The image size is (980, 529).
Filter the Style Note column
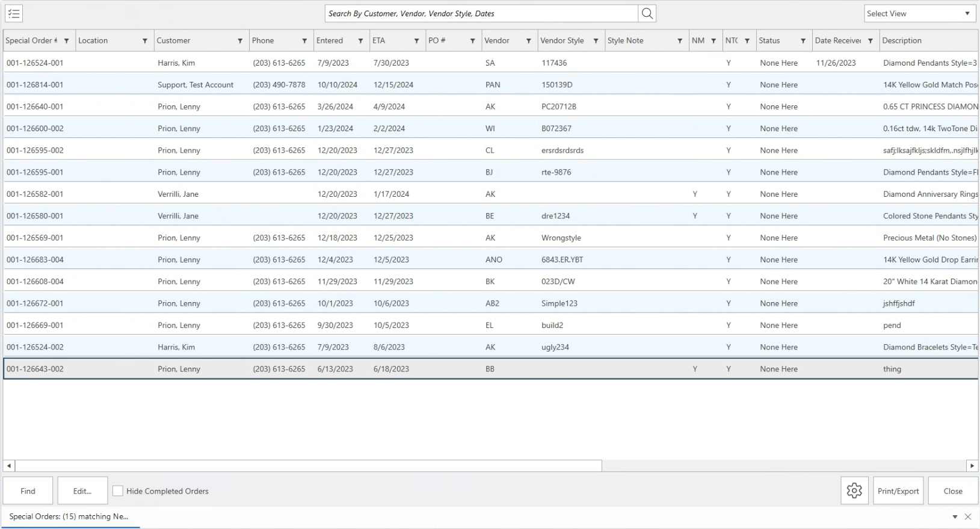(x=680, y=41)
